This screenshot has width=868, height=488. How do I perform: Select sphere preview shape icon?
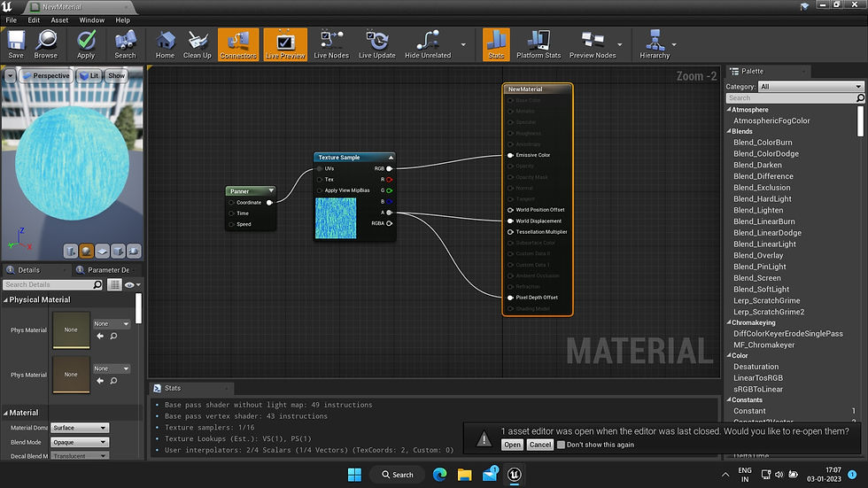pos(87,252)
